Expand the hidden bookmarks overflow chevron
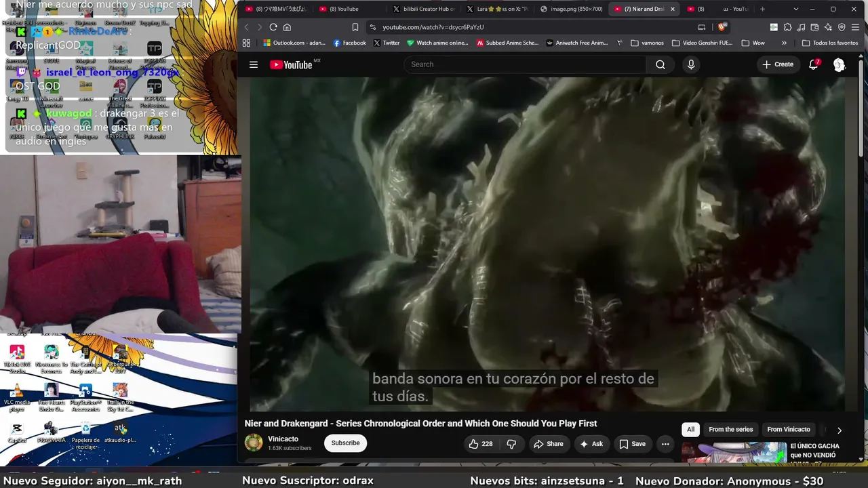 click(x=785, y=43)
